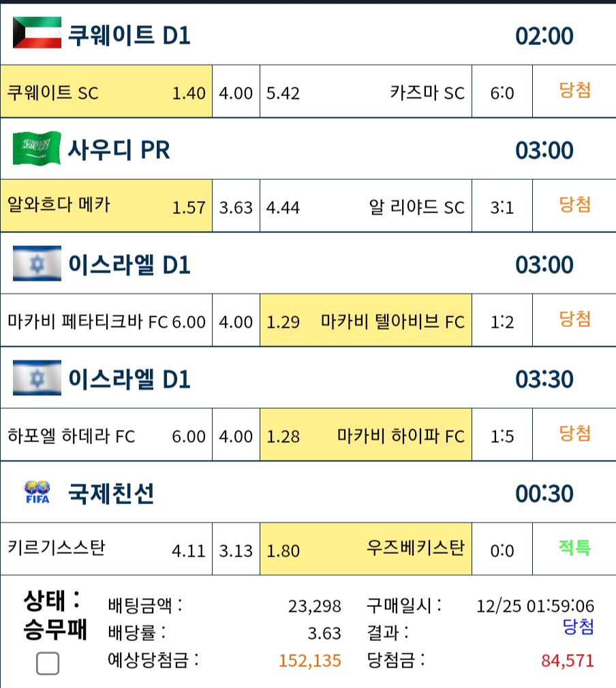
Task: Toggle the checkbox under 승무패
Action: pos(48,663)
